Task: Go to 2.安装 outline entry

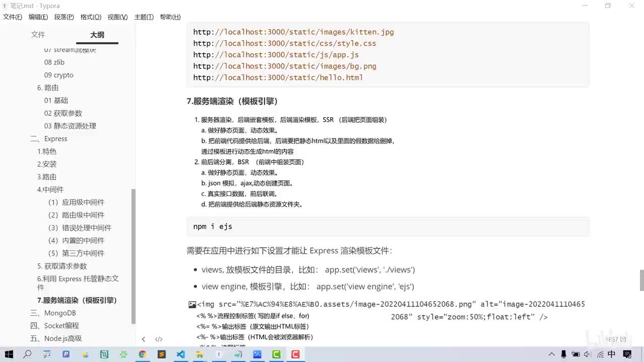Action: [47, 164]
